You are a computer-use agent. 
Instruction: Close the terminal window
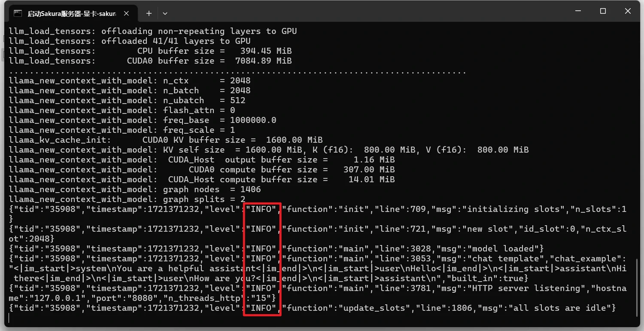[628, 12]
